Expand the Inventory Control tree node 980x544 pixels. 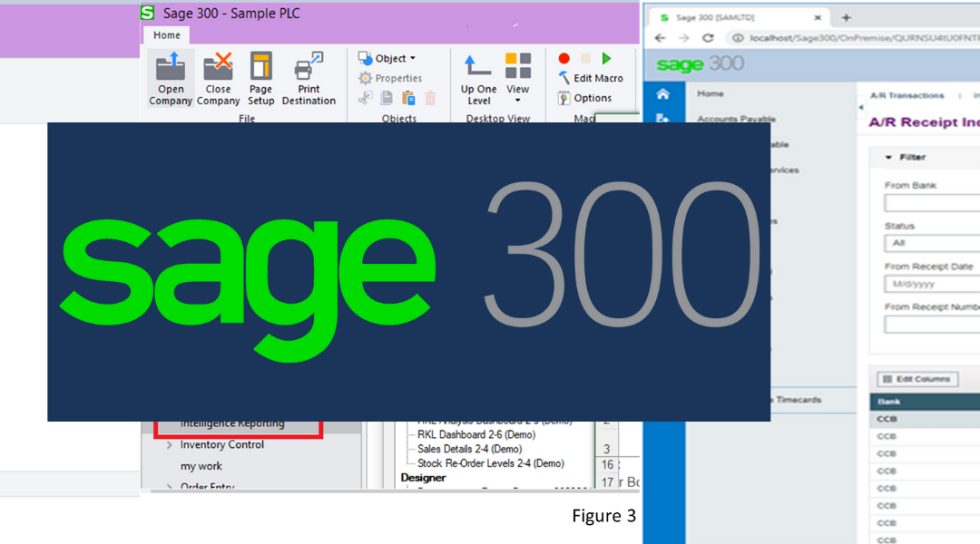tap(169, 445)
